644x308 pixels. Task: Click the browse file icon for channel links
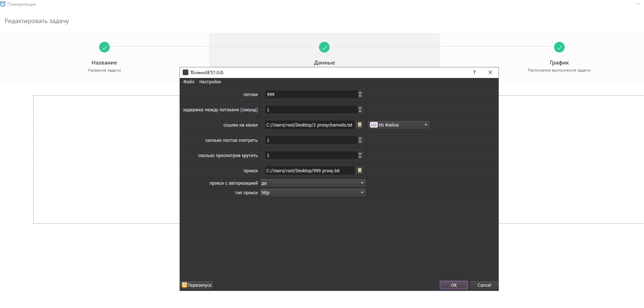pos(359,125)
